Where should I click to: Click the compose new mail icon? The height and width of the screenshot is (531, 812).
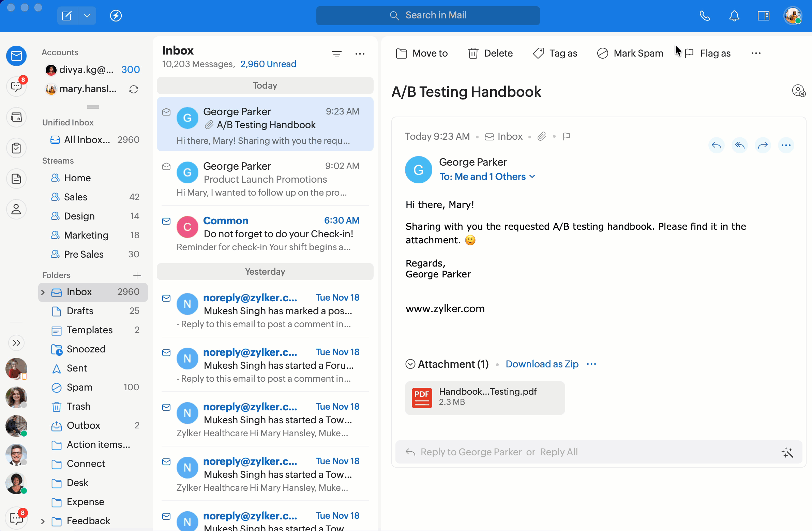pyautogui.click(x=67, y=16)
